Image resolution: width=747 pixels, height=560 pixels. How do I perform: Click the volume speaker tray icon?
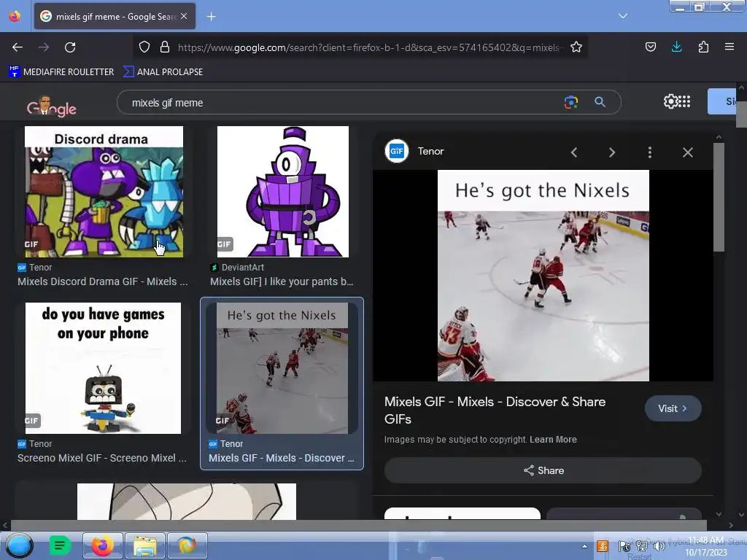(x=659, y=546)
